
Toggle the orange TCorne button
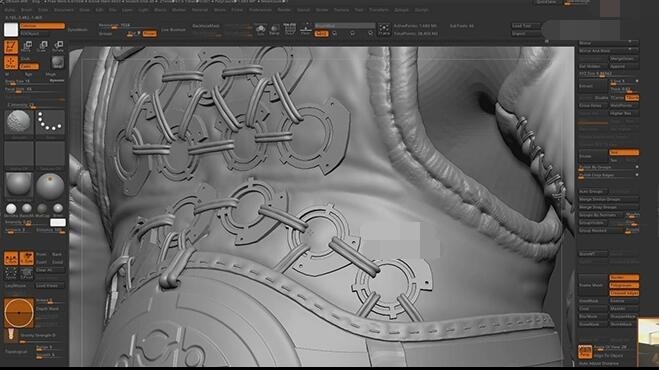632,98
